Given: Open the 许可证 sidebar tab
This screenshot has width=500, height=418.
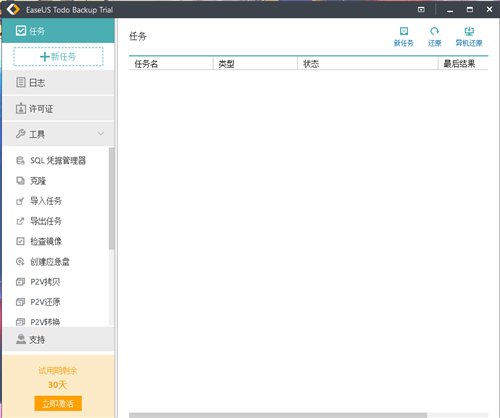Looking at the screenshot, I should click(58, 108).
